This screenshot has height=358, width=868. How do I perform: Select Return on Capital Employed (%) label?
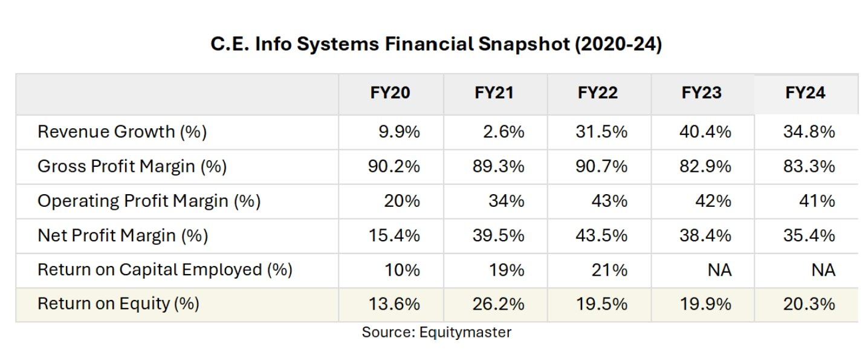point(164,270)
